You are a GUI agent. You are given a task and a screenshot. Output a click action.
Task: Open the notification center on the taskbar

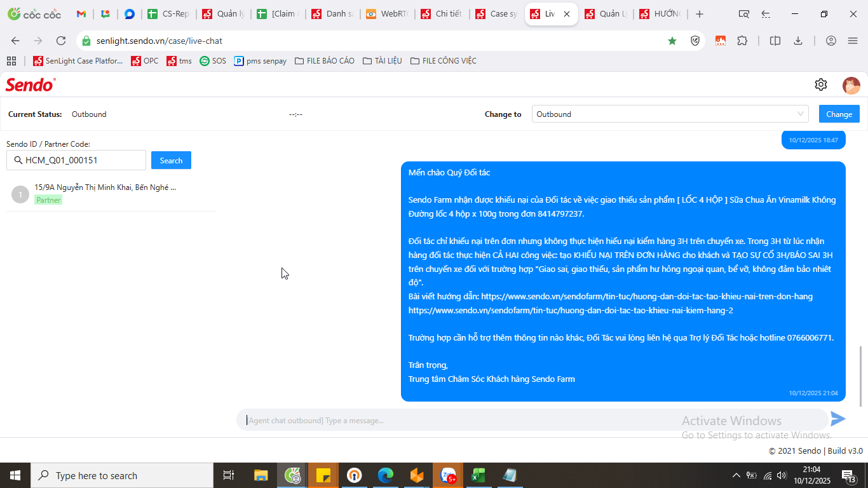point(849,475)
